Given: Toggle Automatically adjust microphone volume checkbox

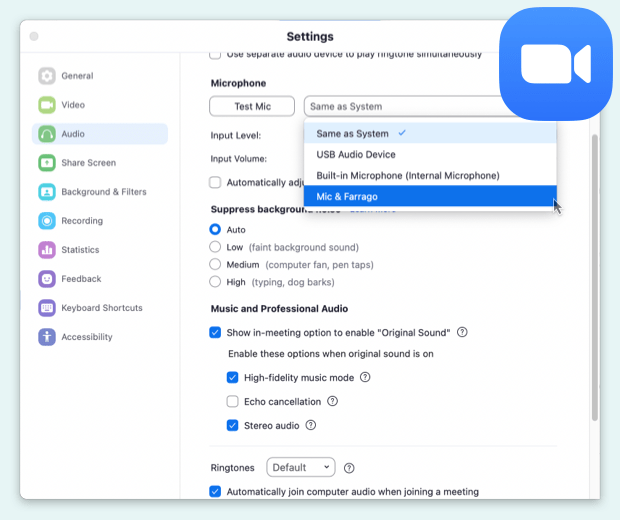Looking at the screenshot, I should pyautogui.click(x=215, y=182).
